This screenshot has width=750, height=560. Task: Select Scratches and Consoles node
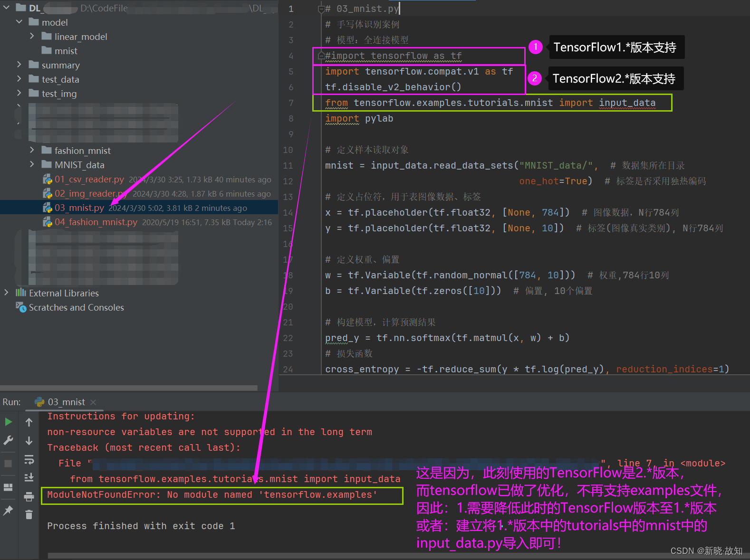[77, 307]
